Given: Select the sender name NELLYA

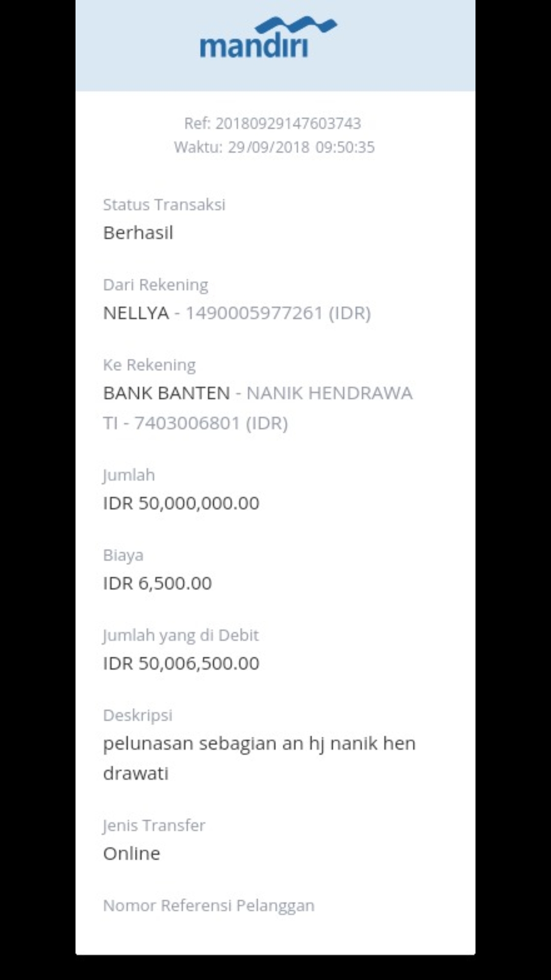Looking at the screenshot, I should (136, 313).
